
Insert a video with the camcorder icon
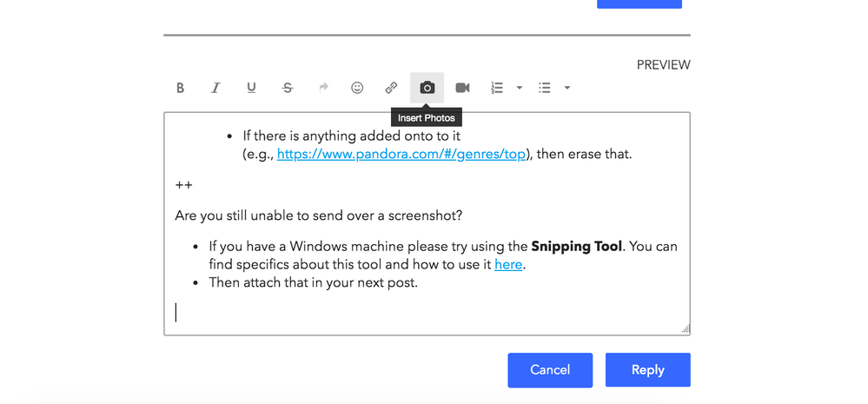coord(462,88)
